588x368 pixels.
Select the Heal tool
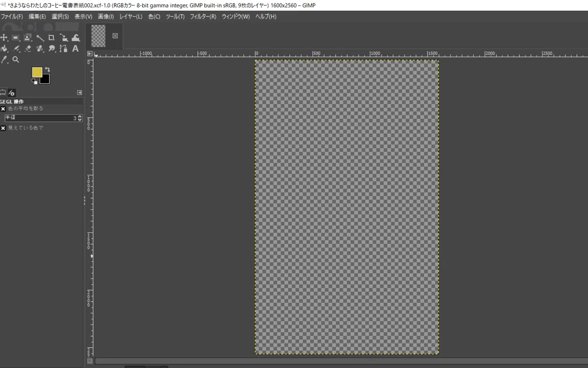pyautogui.click(x=40, y=49)
